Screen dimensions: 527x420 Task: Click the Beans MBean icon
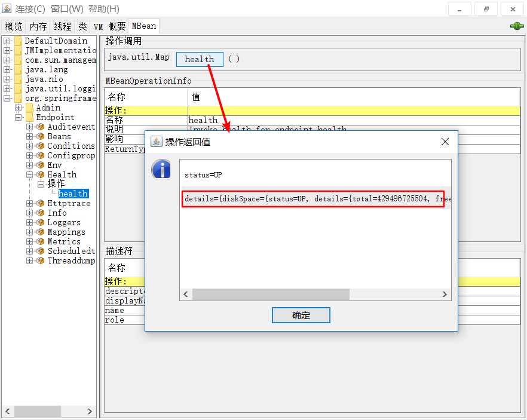point(41,136)
